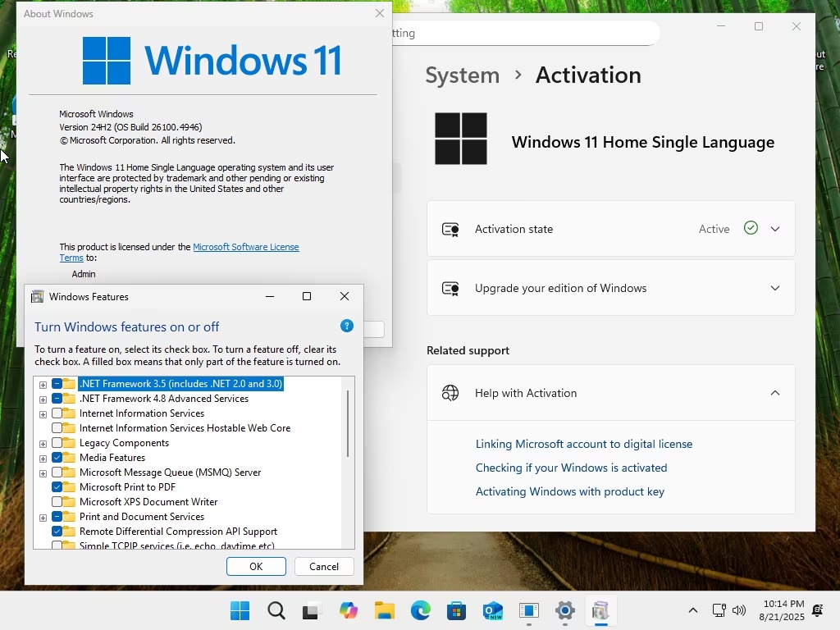Expand the .NET Framework 3.5 tree node

(x=43, y=385)
